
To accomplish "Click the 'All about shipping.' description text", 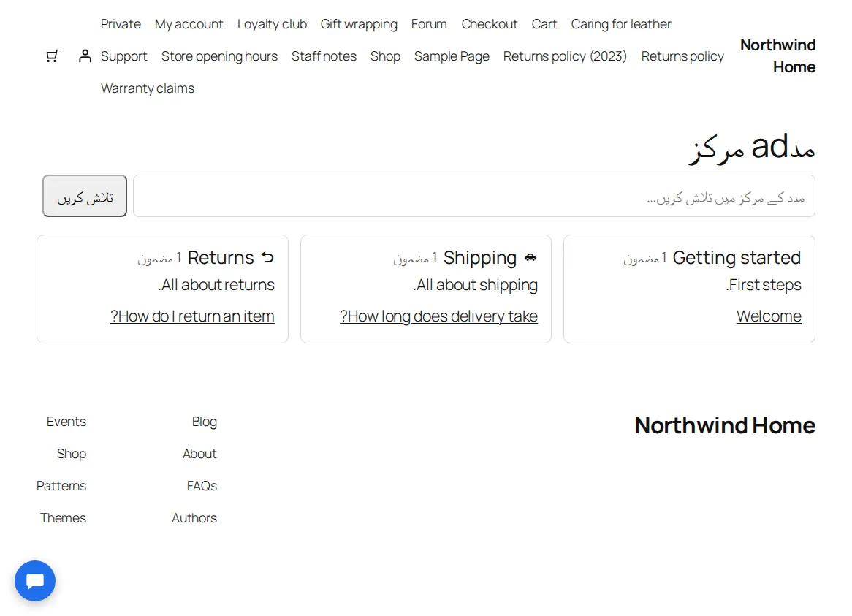I will click(476, 285).
